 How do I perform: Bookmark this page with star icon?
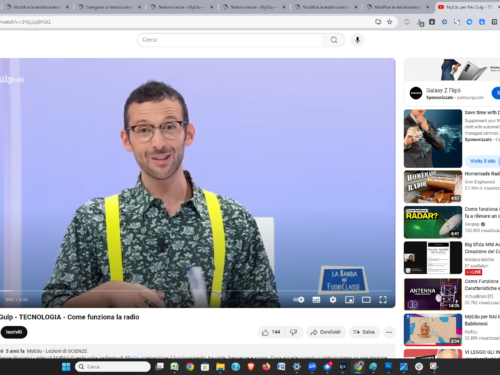point(389,22)
